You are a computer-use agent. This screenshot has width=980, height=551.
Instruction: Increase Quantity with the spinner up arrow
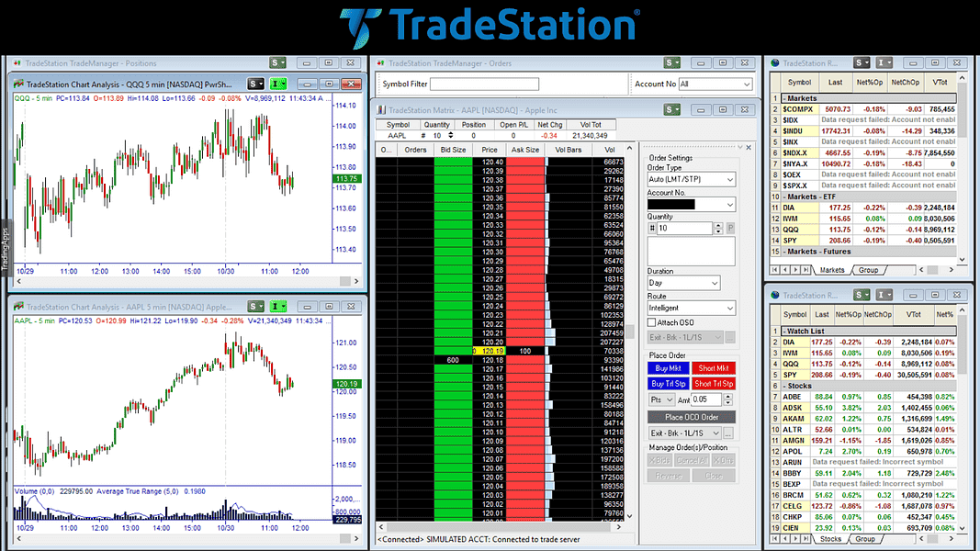point(718,226)
